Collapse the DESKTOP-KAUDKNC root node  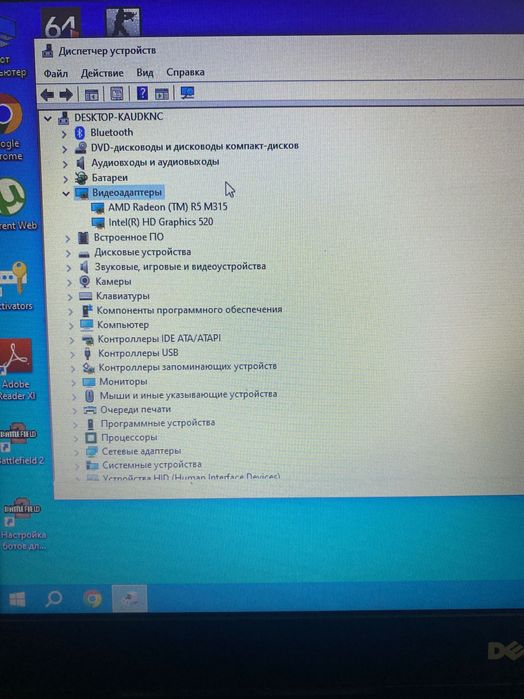pos(48,119)
